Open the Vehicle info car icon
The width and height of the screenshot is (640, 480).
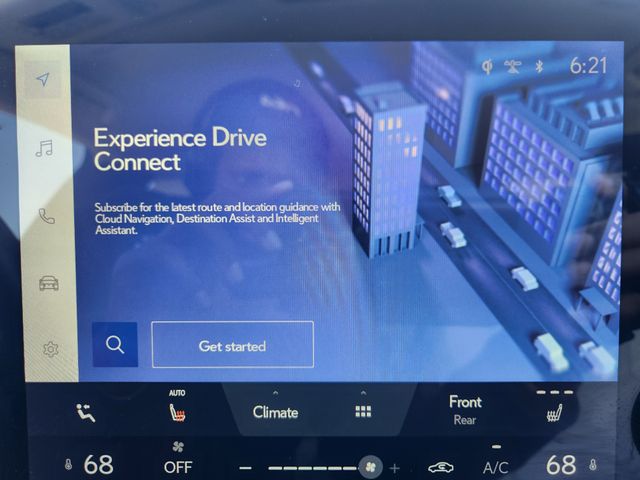(48, 283)
